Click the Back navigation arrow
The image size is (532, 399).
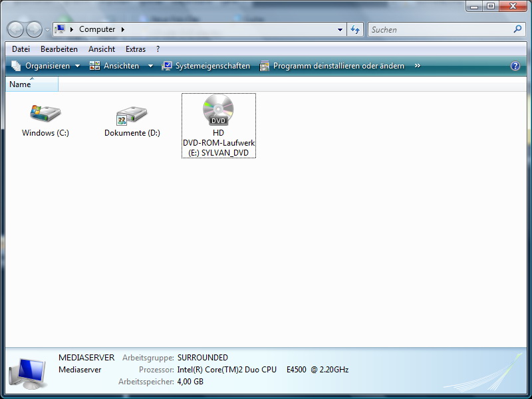pos(15,29)
